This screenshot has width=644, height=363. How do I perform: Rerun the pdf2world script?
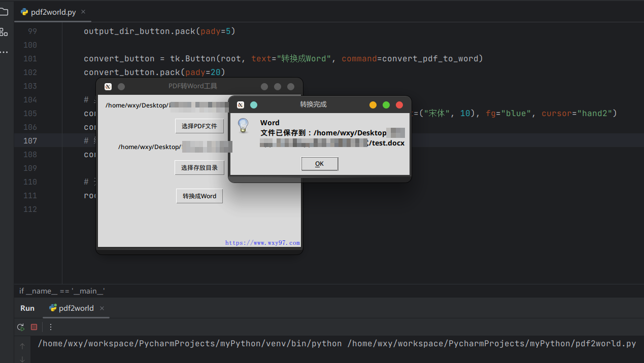[x=20, y=327]
